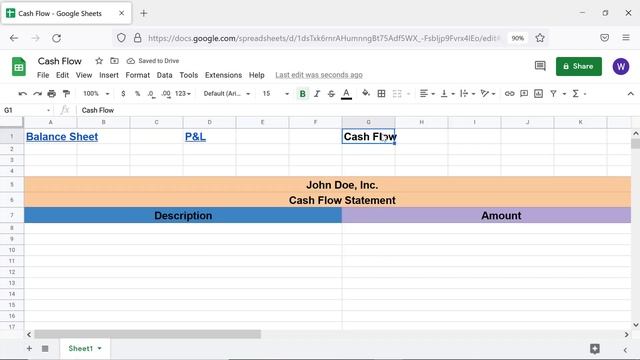
Task: Format as currency with dollar icon
Action: (123, 94)
